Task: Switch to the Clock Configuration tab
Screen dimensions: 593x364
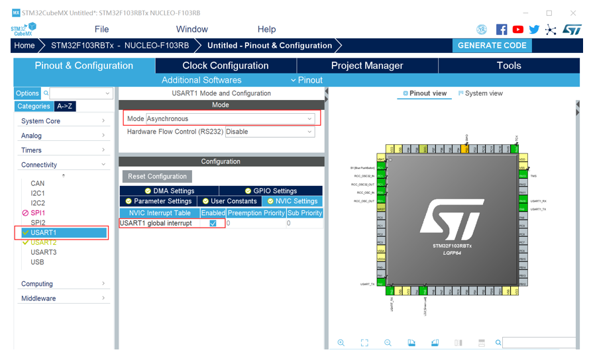Action: [x=226, y=66]
